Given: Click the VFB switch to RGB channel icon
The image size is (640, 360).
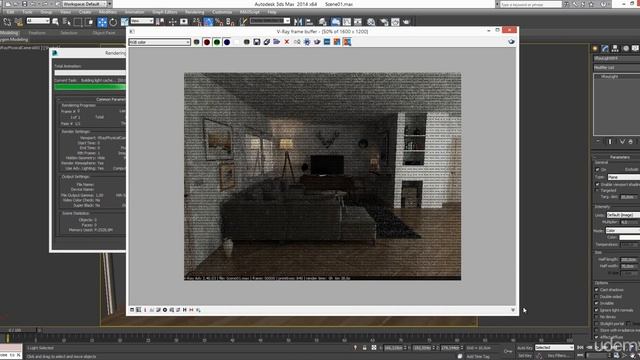Looking at the screenshot, I should [197, 42].
